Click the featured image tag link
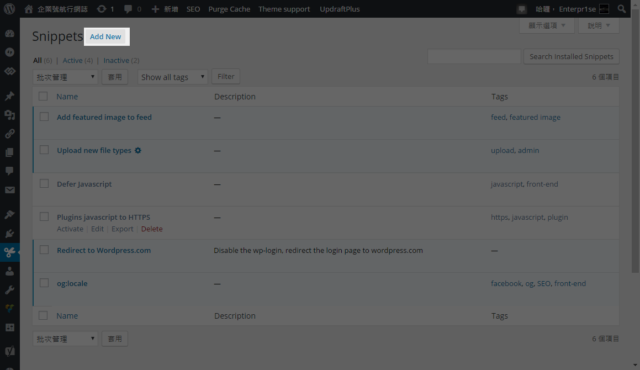The image size is (640, 370). [535, 117]
